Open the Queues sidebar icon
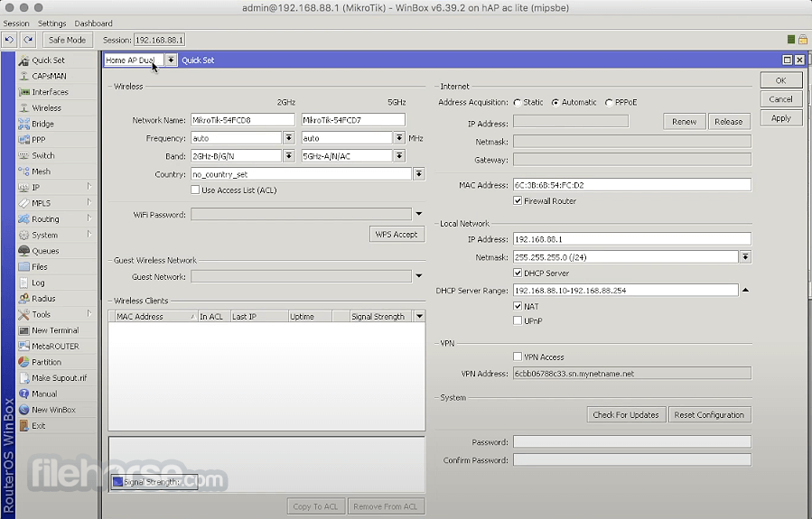 click(x=23, y=251)
